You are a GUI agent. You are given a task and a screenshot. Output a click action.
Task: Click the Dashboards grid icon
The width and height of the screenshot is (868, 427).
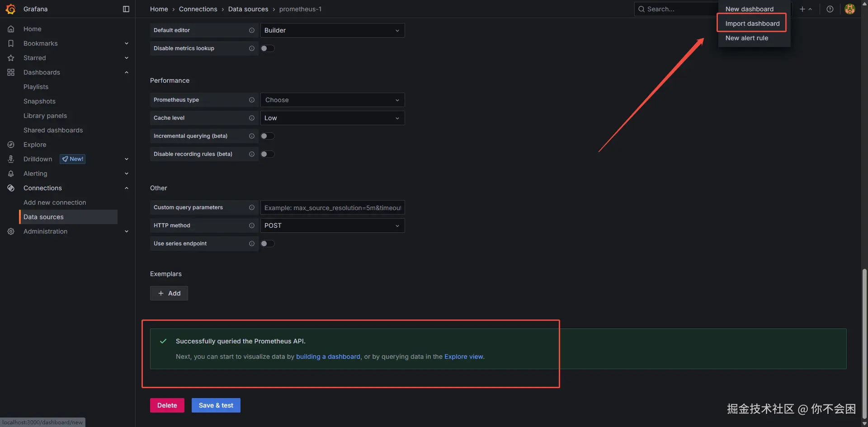point(11,72)
